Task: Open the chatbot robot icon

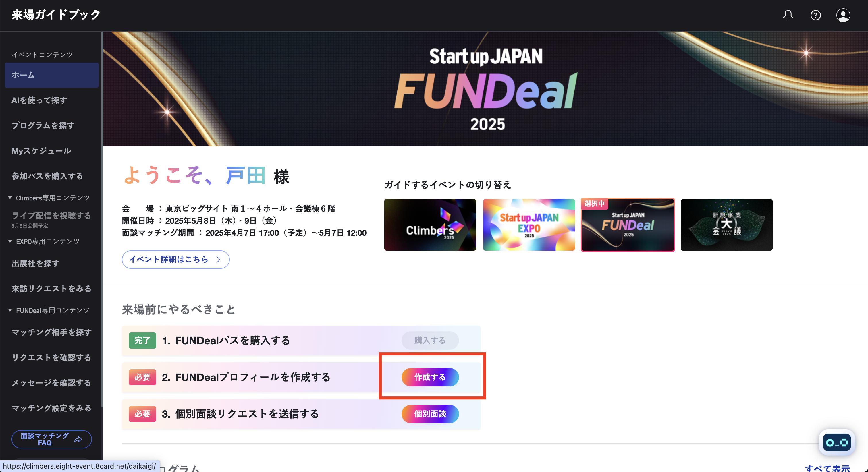Action: pos(837,442)
